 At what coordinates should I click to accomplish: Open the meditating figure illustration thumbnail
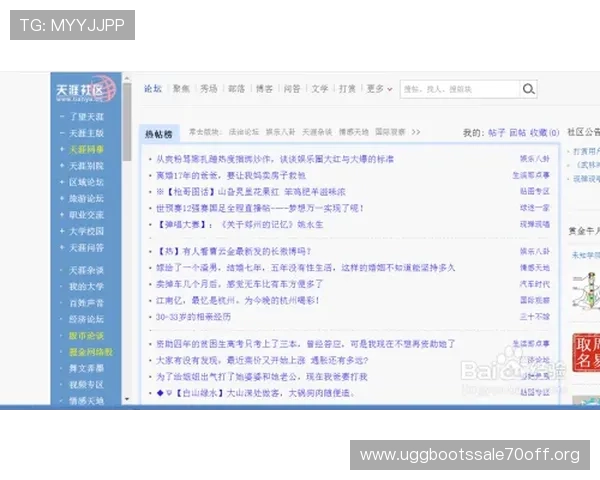click(586, 291)
